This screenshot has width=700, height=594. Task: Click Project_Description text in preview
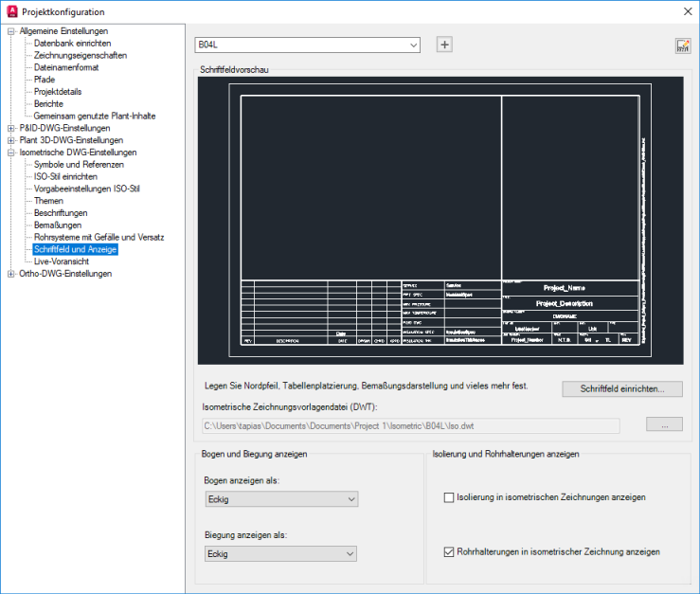pyautogui.click(x=565, y=304)
